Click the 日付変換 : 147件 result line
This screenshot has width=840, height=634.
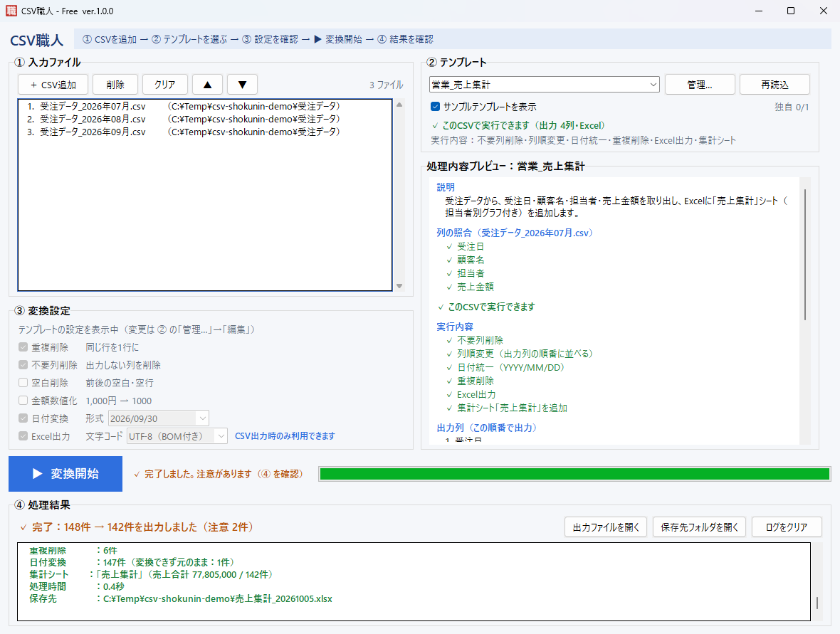coord(132,562)
